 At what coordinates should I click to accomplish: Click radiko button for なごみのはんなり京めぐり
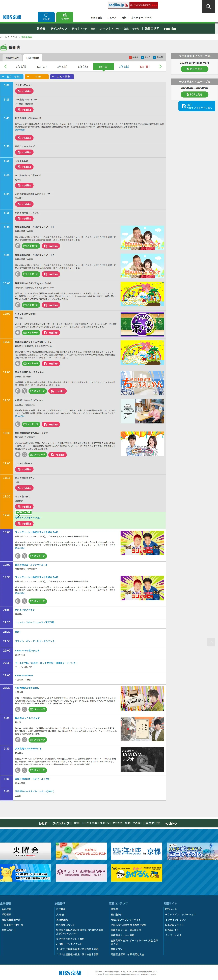point(24,186)
